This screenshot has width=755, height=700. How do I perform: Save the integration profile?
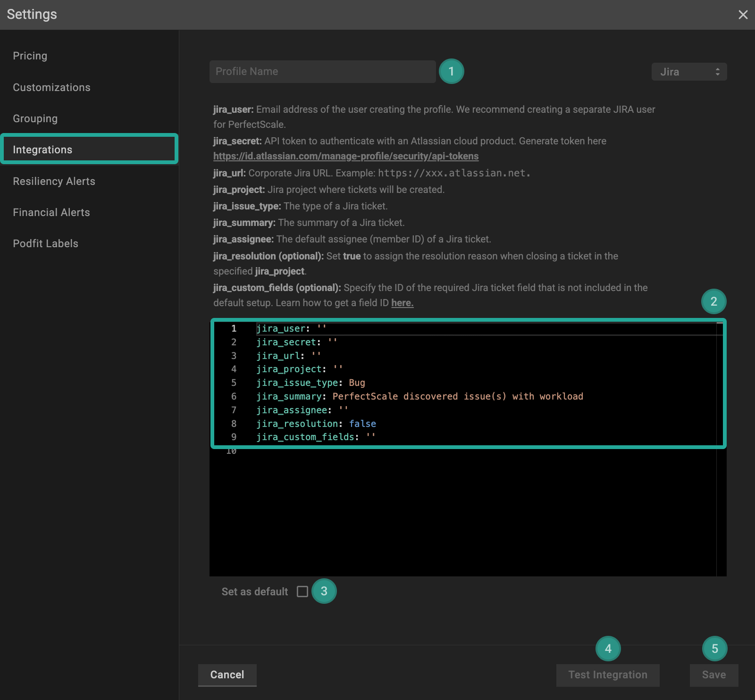coord(713,675)
